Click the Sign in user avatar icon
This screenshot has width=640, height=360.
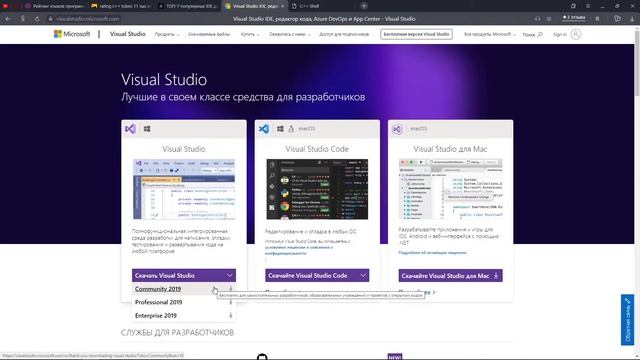pyautogui.click(x=576, y=34)
